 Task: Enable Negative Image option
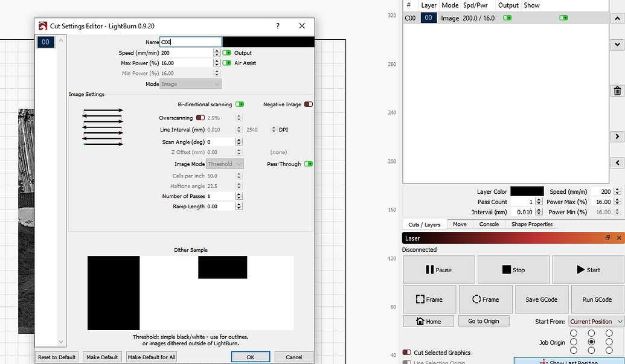click(x=308, y=104)
